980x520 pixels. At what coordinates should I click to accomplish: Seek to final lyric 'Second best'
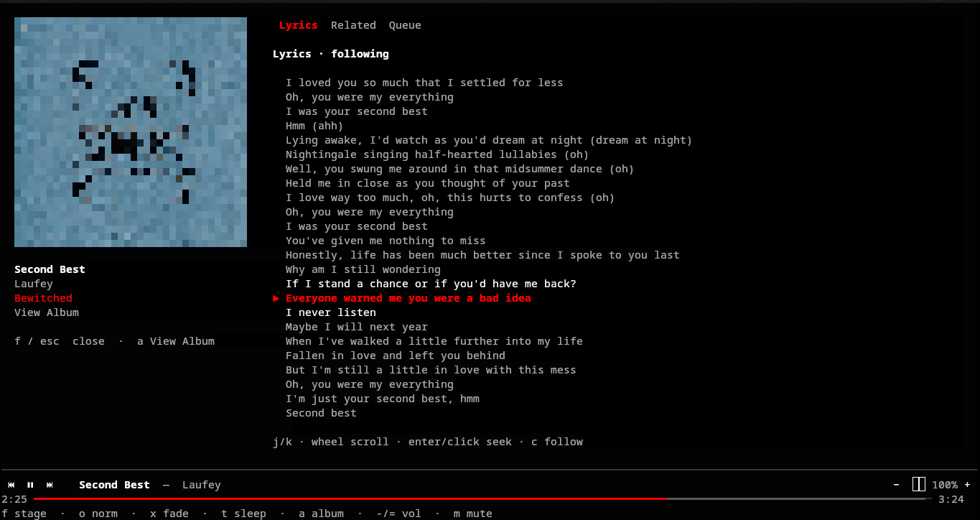(x=321, y=413)
